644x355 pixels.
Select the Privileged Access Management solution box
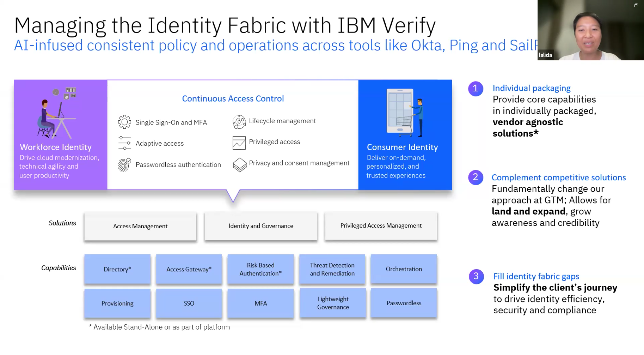point(381,225)
